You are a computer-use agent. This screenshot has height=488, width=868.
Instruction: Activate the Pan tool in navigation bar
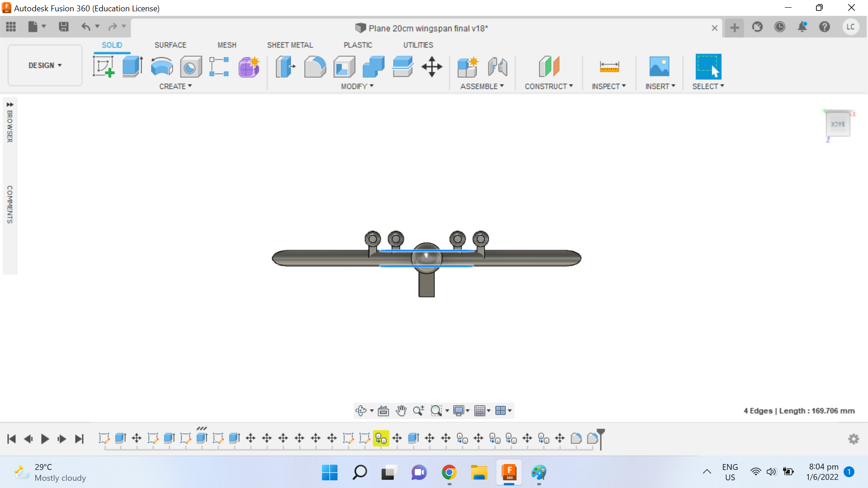[x=401, y=411]
